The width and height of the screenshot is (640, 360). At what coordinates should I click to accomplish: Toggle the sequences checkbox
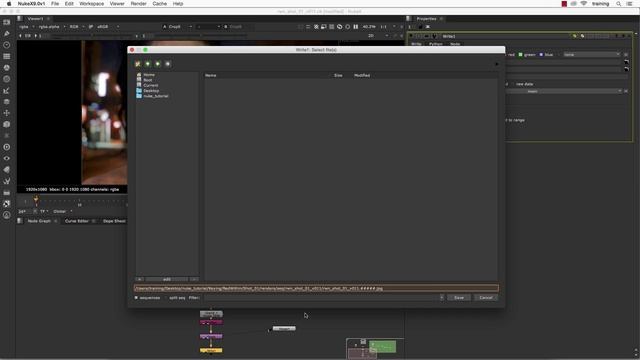pos(136,298)
